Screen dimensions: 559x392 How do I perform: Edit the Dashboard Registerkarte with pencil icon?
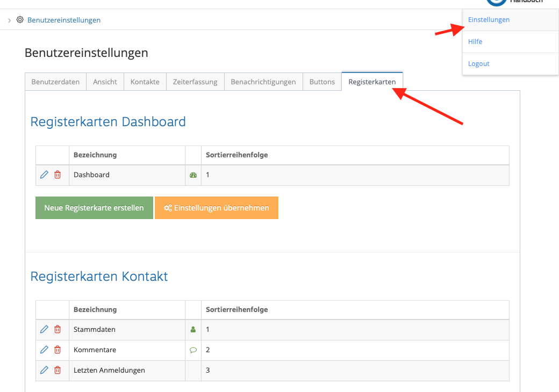(x=45, y=175)
